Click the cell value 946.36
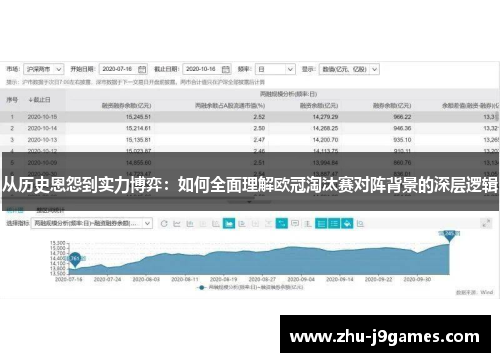 (x=402, y=128)
